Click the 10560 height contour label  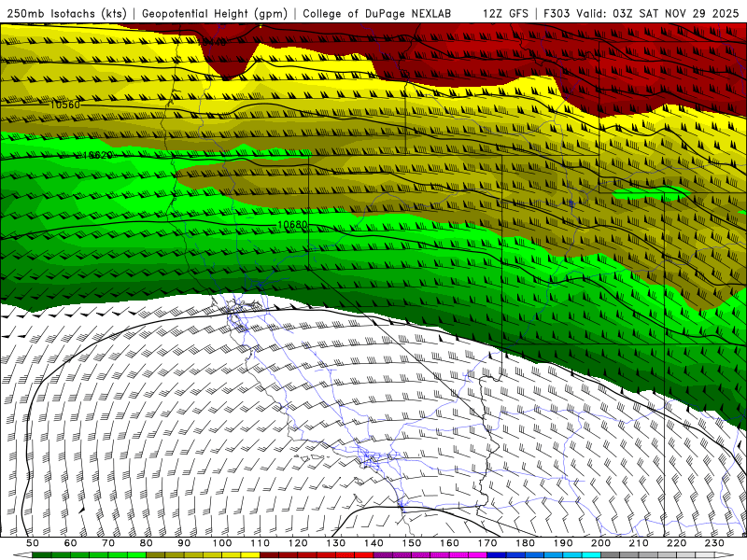64,105
